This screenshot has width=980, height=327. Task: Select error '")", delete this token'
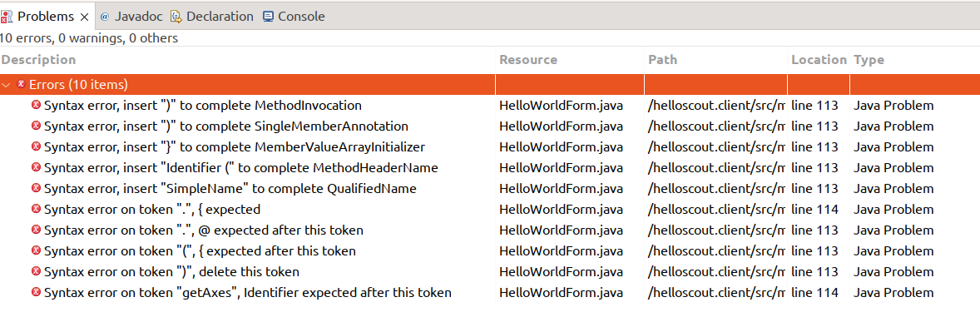click(x=171, y=272)
